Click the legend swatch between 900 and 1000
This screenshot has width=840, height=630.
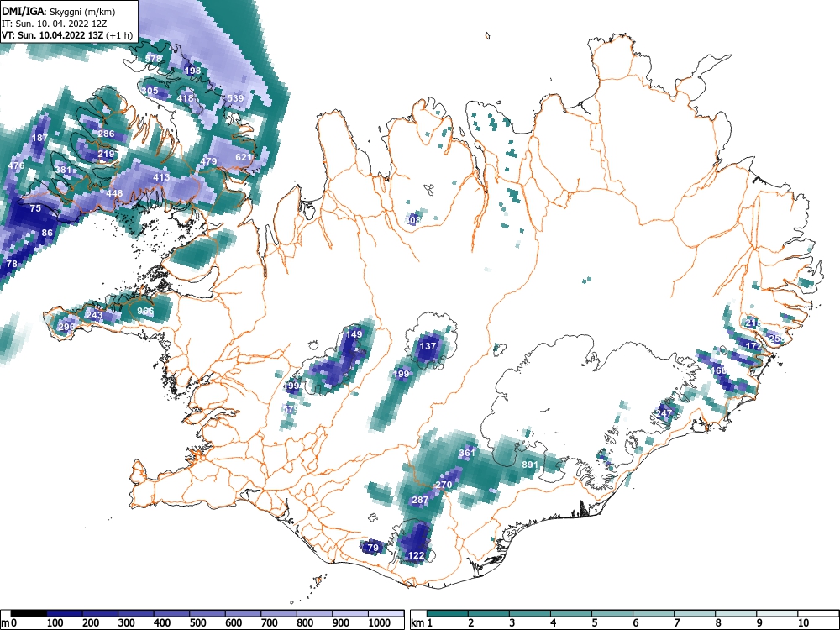click(350, 613)
